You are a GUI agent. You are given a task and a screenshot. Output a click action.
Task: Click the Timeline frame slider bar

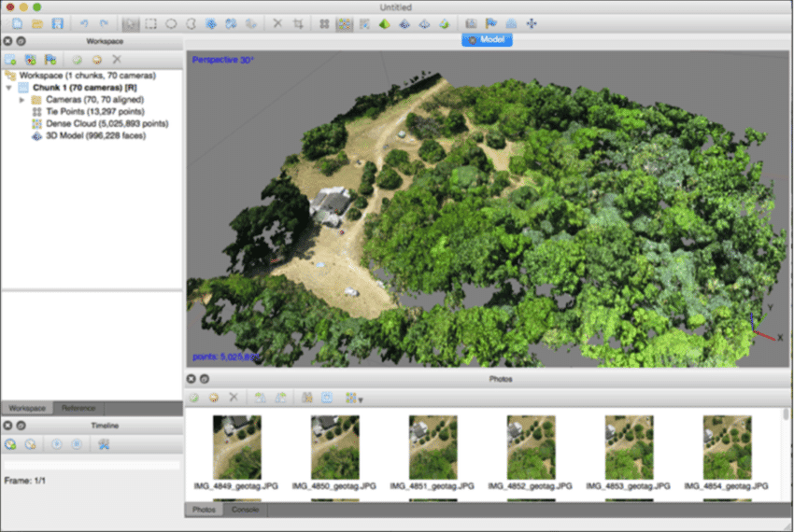coord(92,464)
